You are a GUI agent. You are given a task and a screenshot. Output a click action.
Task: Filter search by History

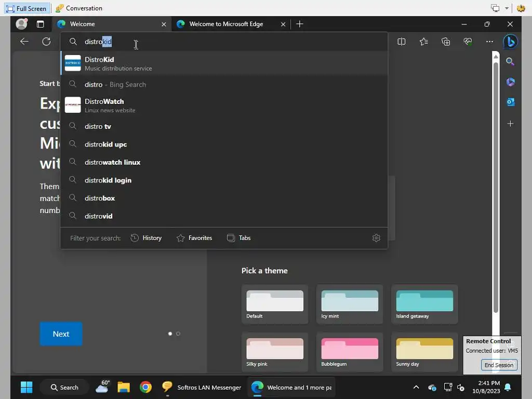click(146, 238)
